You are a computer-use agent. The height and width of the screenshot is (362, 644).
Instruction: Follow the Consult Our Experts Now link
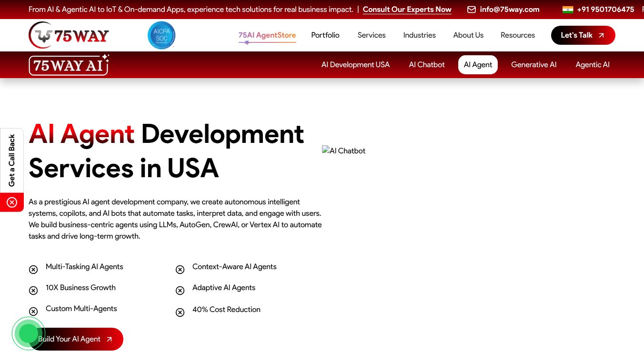407,10
